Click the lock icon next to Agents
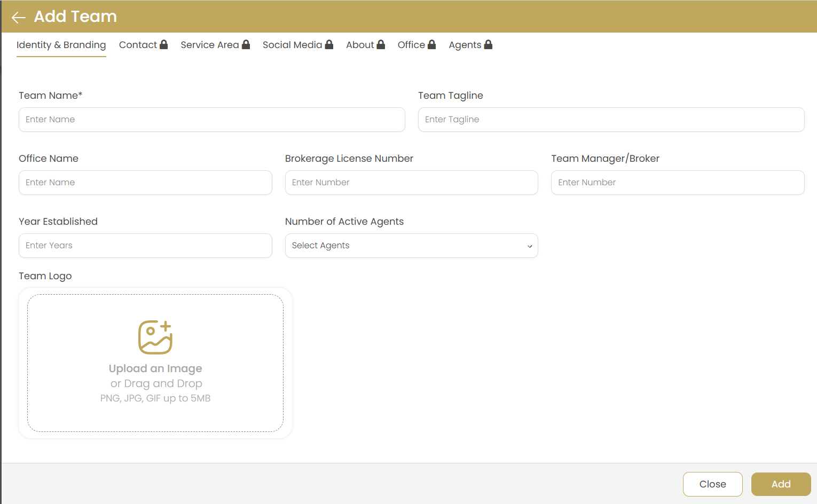The image size is (817, 504). [489, 44]
